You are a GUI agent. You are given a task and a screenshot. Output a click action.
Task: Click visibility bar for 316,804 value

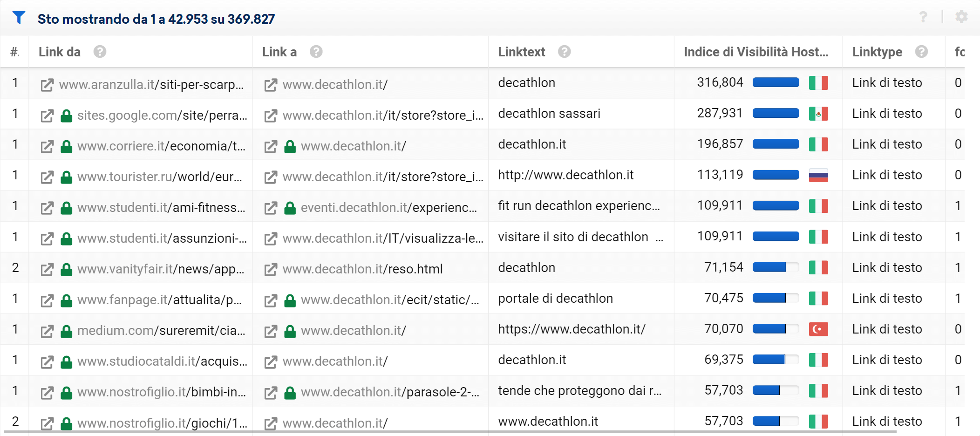pos(776,83)
